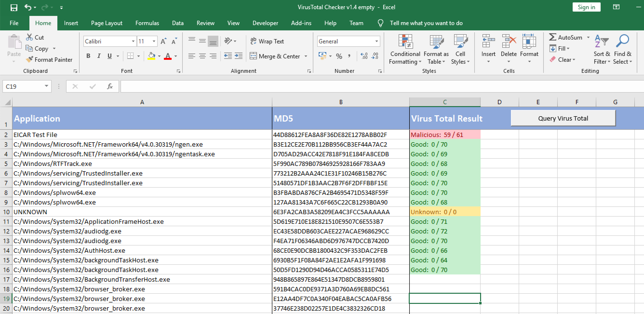
Task: Toggle Bold formatting
Action: 88,56
